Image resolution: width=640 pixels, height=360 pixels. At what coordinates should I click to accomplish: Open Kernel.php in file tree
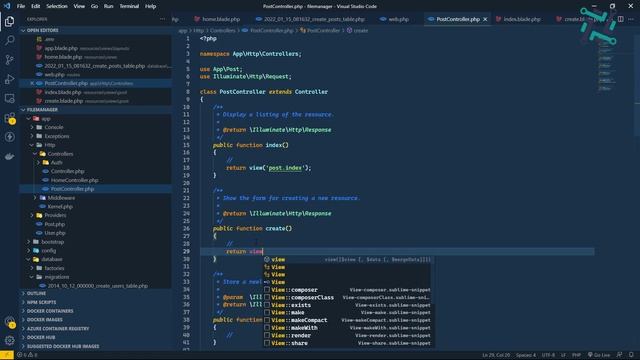coord(60,207)
